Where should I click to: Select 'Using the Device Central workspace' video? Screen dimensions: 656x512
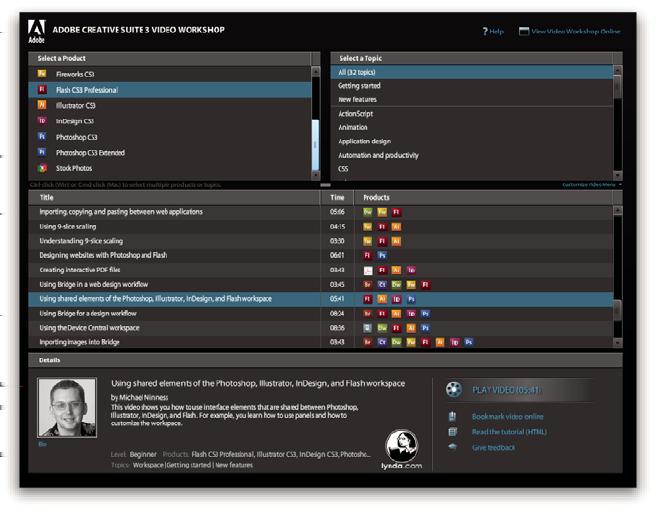(321, 328)
